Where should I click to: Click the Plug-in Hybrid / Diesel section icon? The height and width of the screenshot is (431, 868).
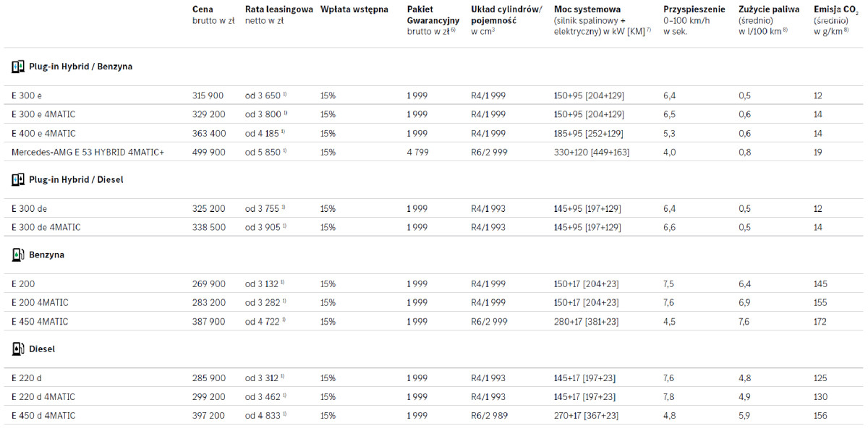click(x=17, y=179)
